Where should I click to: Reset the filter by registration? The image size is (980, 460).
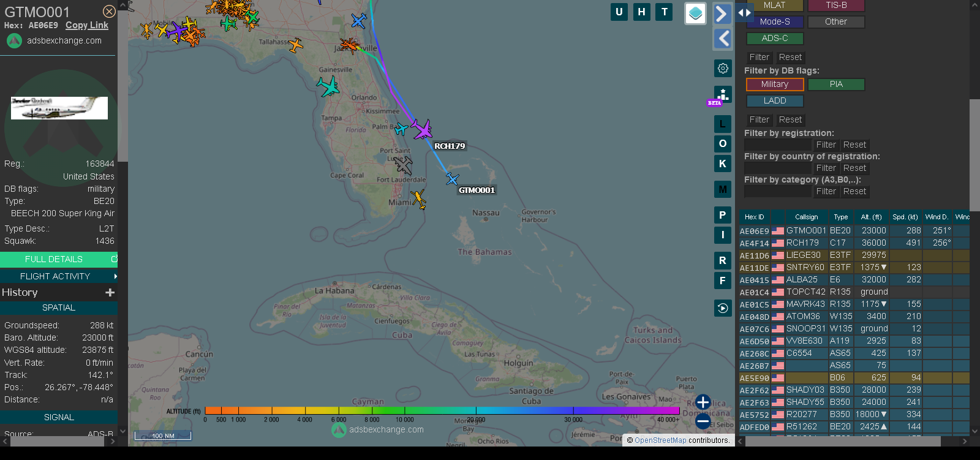click(854, 145)
